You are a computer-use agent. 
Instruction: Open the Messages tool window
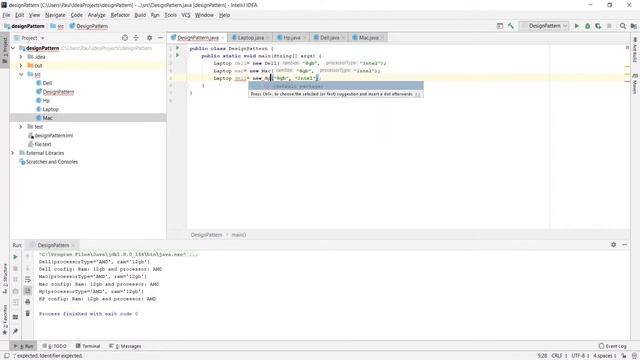pyautogui.click(x=125, y=346)
